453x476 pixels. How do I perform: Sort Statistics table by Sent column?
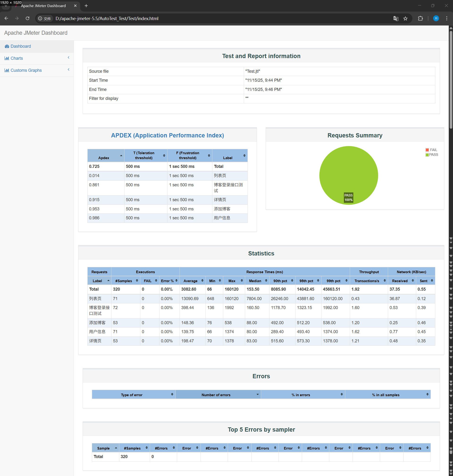click(425, 281)
